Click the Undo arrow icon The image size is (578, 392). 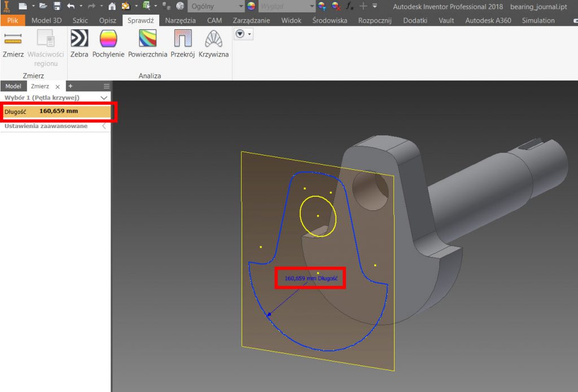tap(71, 6)
